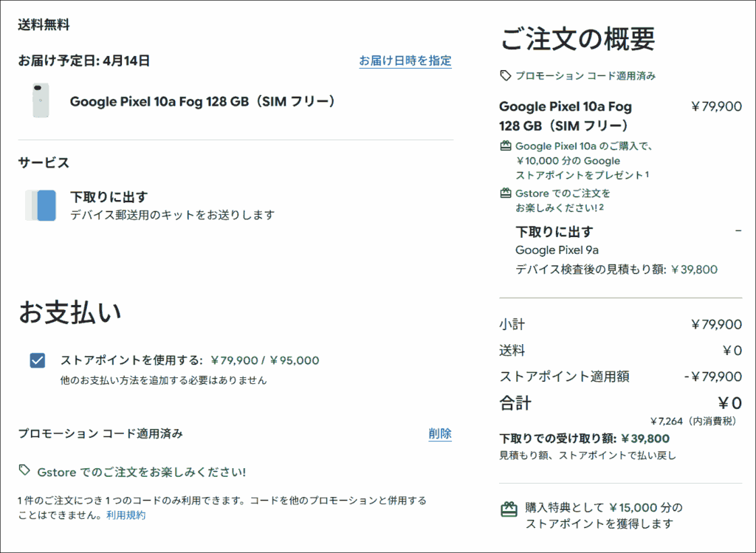Click the tag icon before the Gstore message under payment
Viewport: 756px width, 553px height.
click(x=25, y=470)
